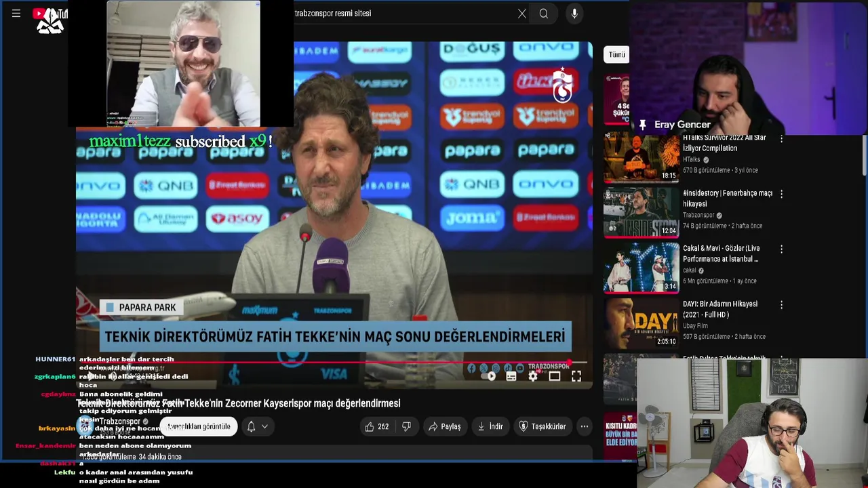The width and height of the screenshot is (868, 488).
Task: Download the video with İndir
Action: [490, 426]
